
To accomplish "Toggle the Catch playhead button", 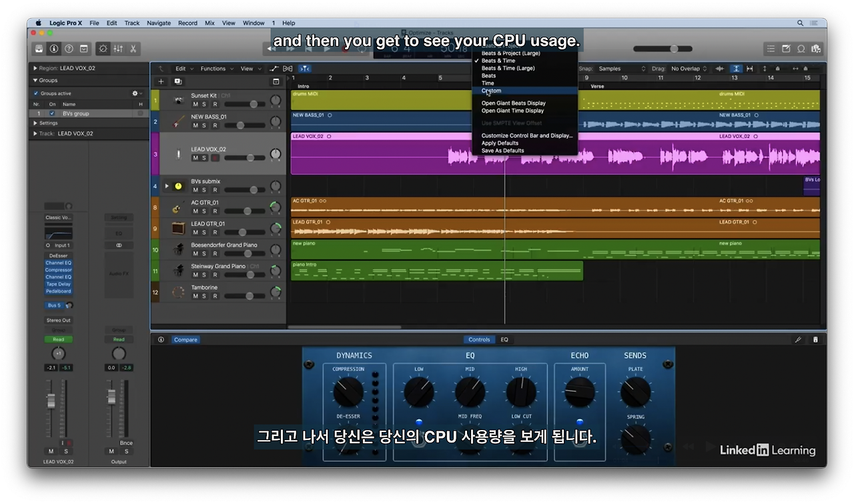I will (x=304, y=69).
